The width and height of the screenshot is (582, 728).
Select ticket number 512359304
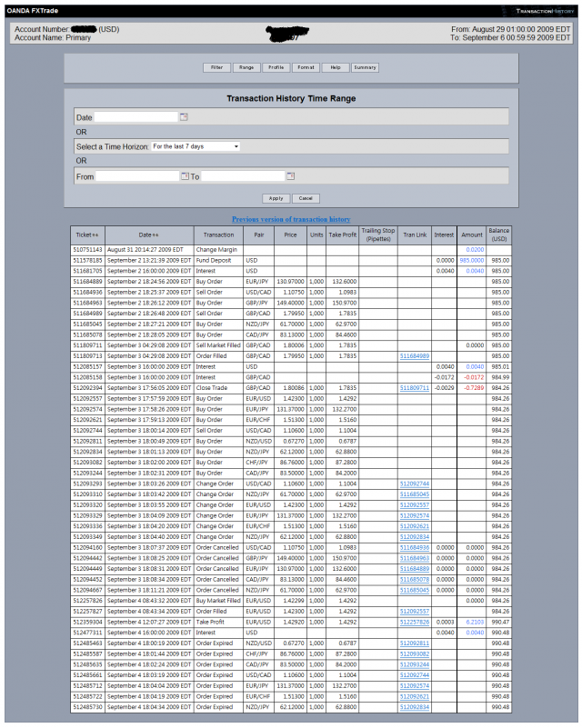click(x=87, y=623)
